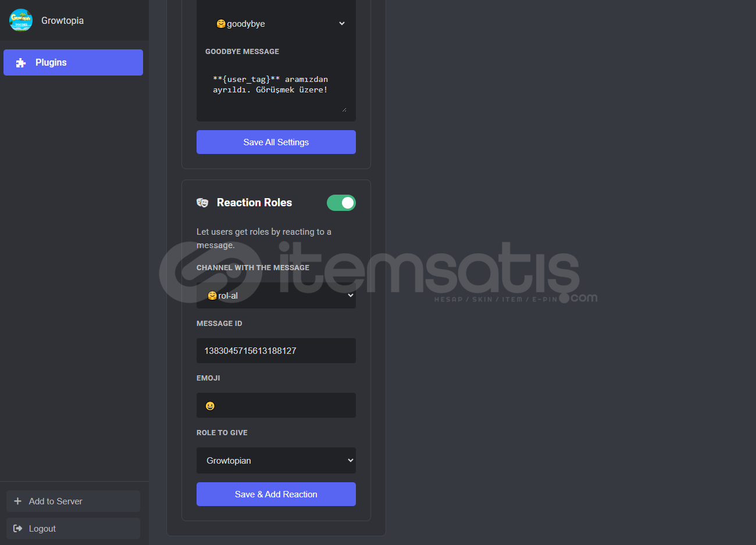Open the Growtopian role dropdown
The height and width of the screenshot is (545, 756).
[276, 460]
